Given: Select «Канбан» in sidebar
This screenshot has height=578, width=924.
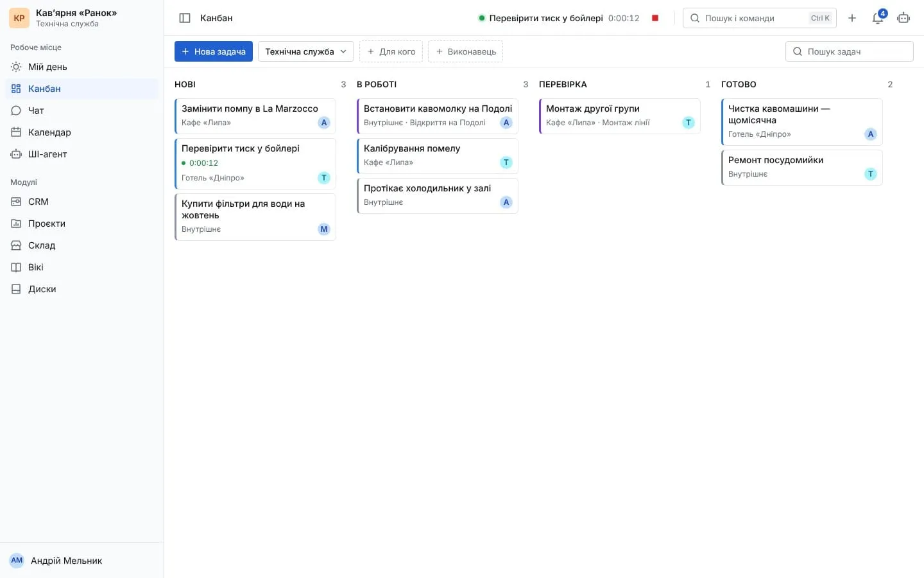Looking at the screenshot, I should pyautogui.click(x=81, y=89).
